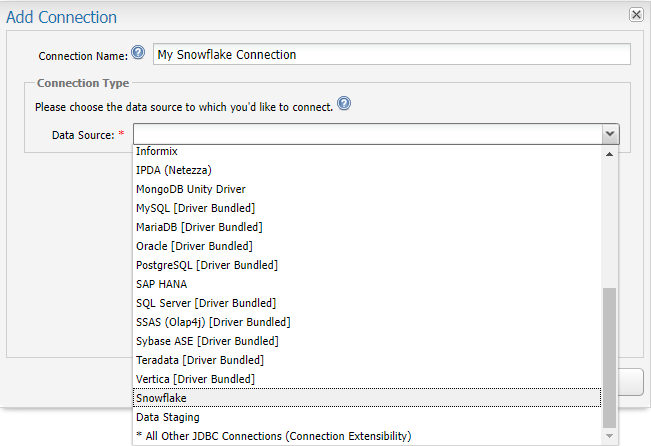651x446 pixels.
Task: Click the dropdown list scrollbar thumb
Action: pyautogui.click(x=609, y=358)
